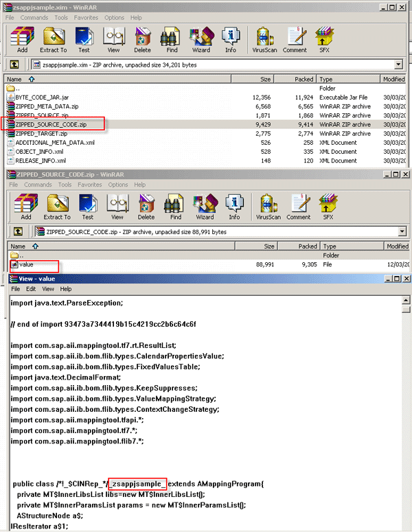Click scroll up arrow in View - value window
412x532 pixels.
click(x=406, y=300)
